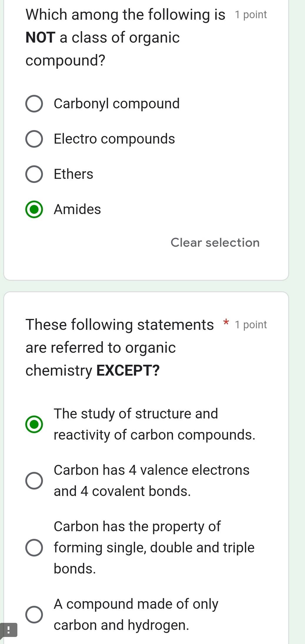Select the Amides answer label text
The height and width of the screenshot is (644, 305).
click(x=77, y=210)
